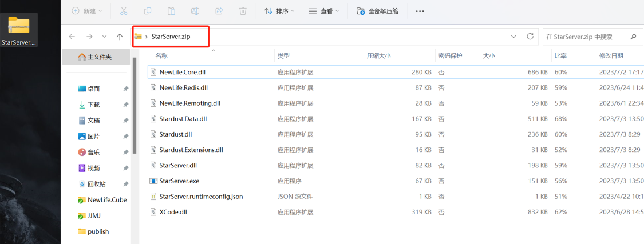This screenshot has height=244, width=644.
Task: Click 全部解压缩 extract all button
Action: click(x=377, y=11)
